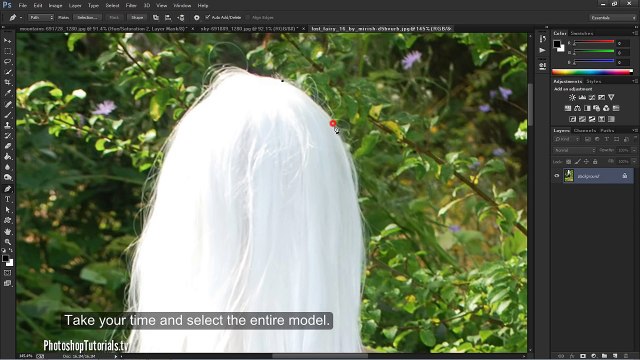Select the Clone Stamp tool
This screenshot has height=360, width=640.
pyautogui.click(x=7, y=125)
